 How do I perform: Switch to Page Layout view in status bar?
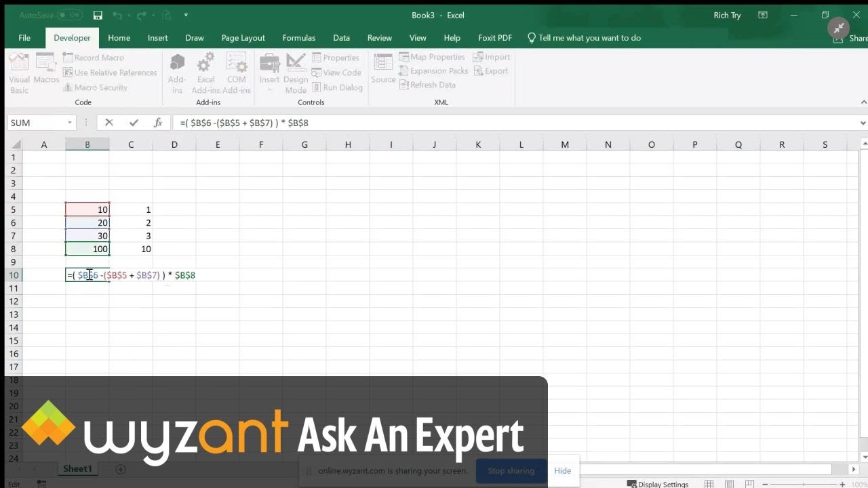pos(729,484)
